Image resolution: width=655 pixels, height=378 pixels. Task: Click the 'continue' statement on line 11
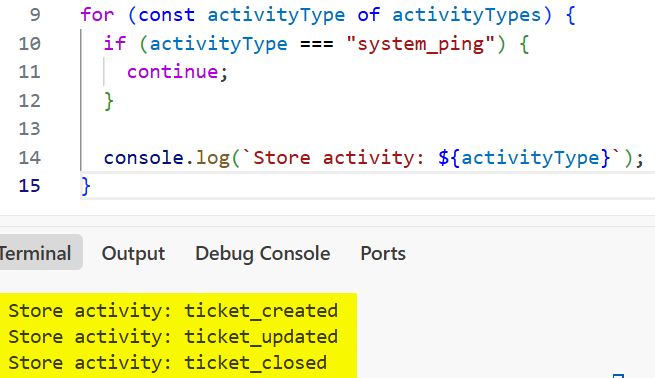172,72
